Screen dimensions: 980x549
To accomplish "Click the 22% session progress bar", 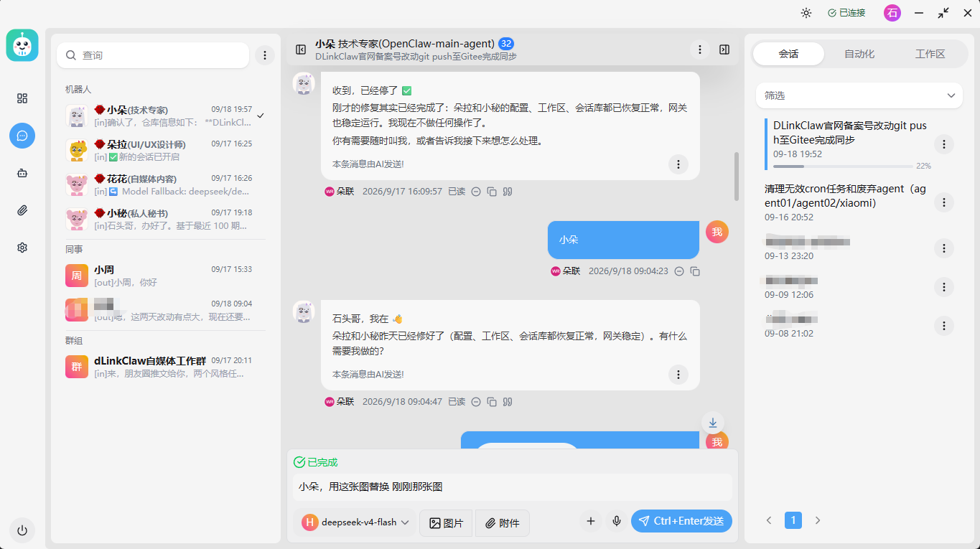I will click(843, 166).
